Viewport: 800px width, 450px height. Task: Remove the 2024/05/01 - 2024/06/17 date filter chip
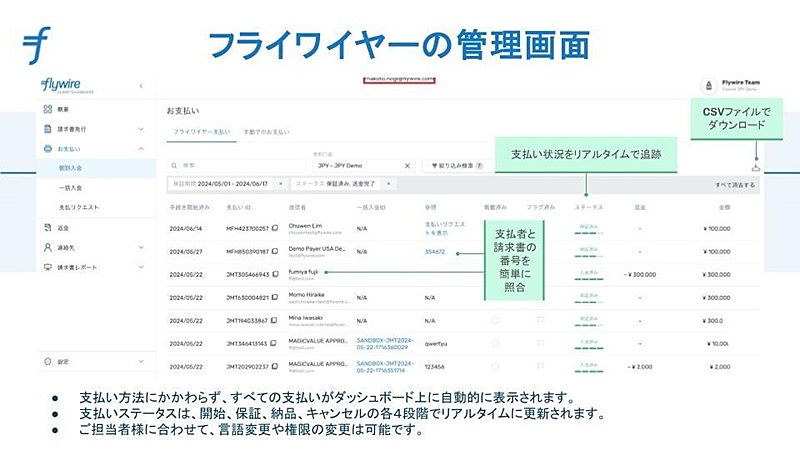click(x=281, y=184)
